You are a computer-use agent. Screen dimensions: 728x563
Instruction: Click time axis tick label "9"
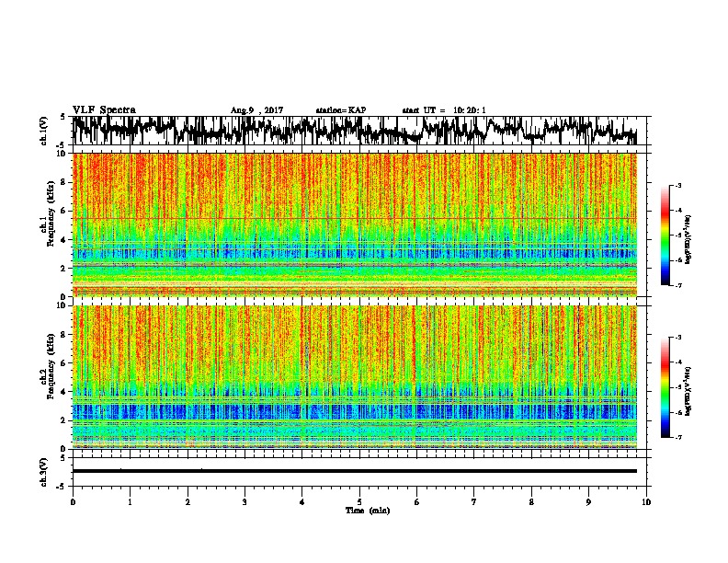[x=588, y=502]
